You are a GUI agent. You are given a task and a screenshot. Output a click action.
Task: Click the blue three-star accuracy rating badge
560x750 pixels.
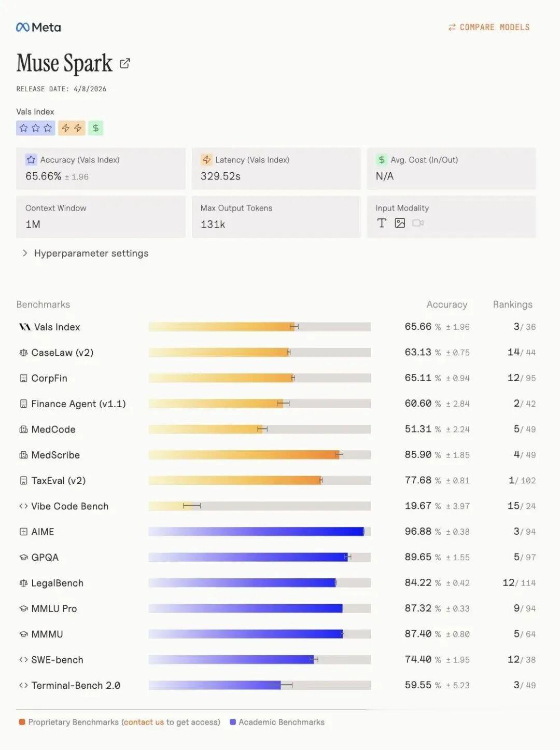[x=36, y=128]
